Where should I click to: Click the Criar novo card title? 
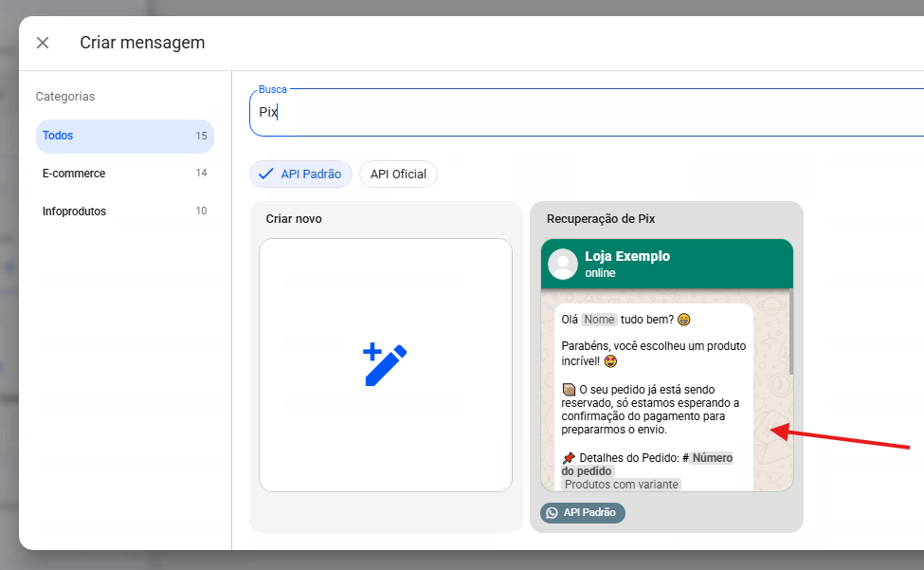tap(294, 219)
